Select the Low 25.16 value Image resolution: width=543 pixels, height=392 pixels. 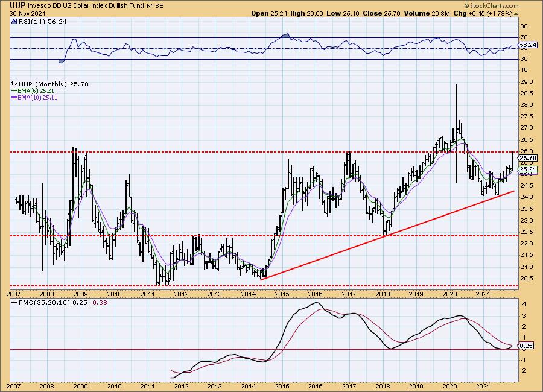coord(343,13)
